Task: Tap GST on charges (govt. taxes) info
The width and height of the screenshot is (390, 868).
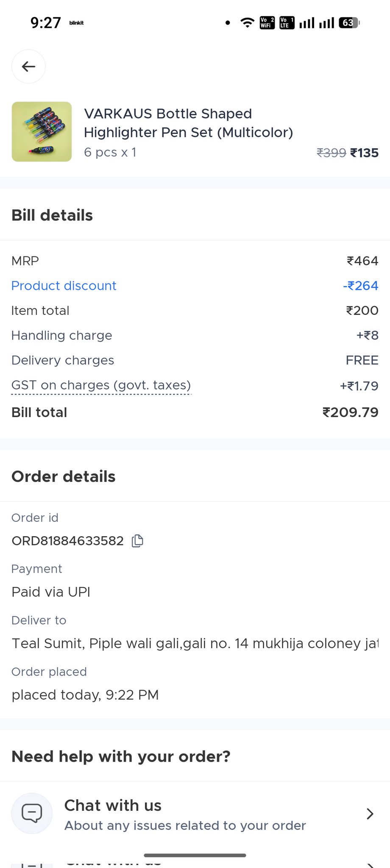Action: click(x=101, y=385)
